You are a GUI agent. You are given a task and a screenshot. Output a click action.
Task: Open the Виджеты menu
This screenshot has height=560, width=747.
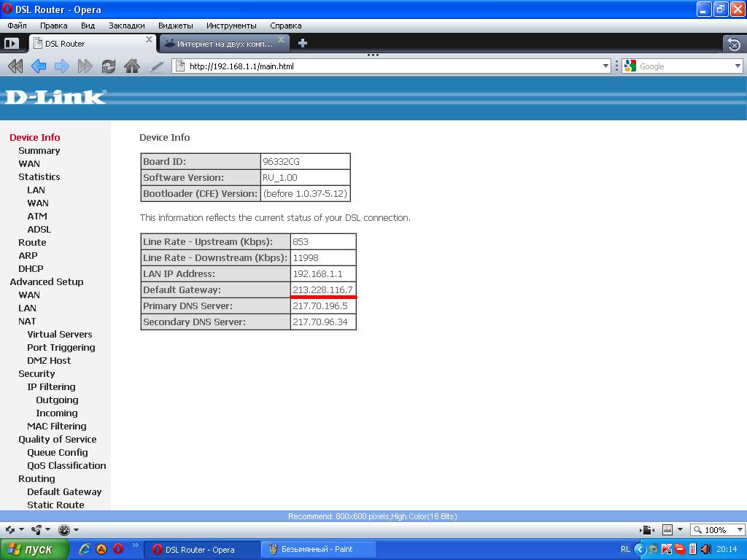pos(175,26)
